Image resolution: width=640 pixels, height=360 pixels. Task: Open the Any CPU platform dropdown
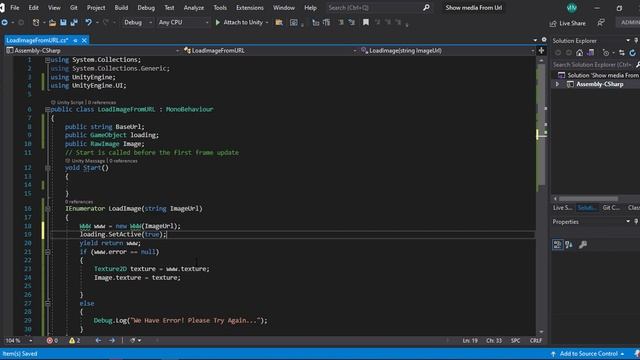(183, 22)
